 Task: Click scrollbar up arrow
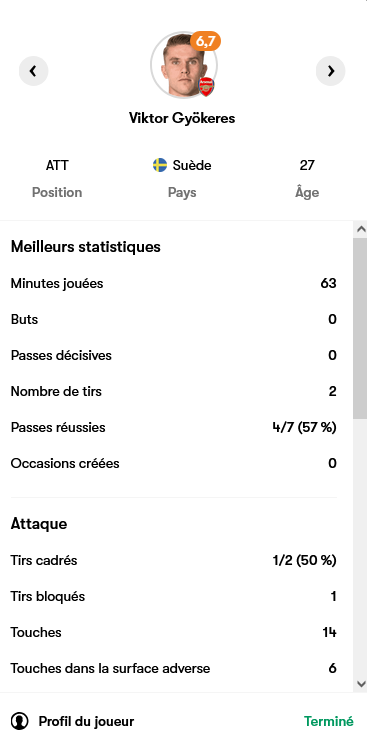361,230
